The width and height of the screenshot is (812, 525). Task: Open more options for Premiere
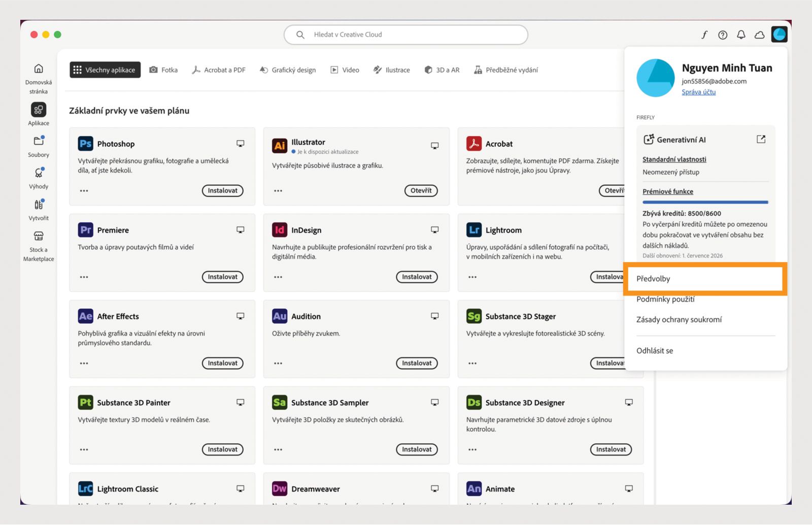tap(84, 277)
